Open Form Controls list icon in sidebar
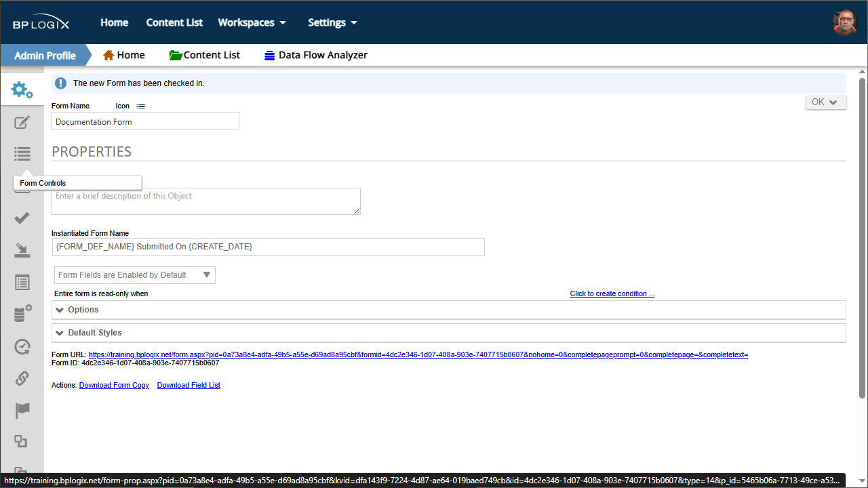 pos(22,154)
